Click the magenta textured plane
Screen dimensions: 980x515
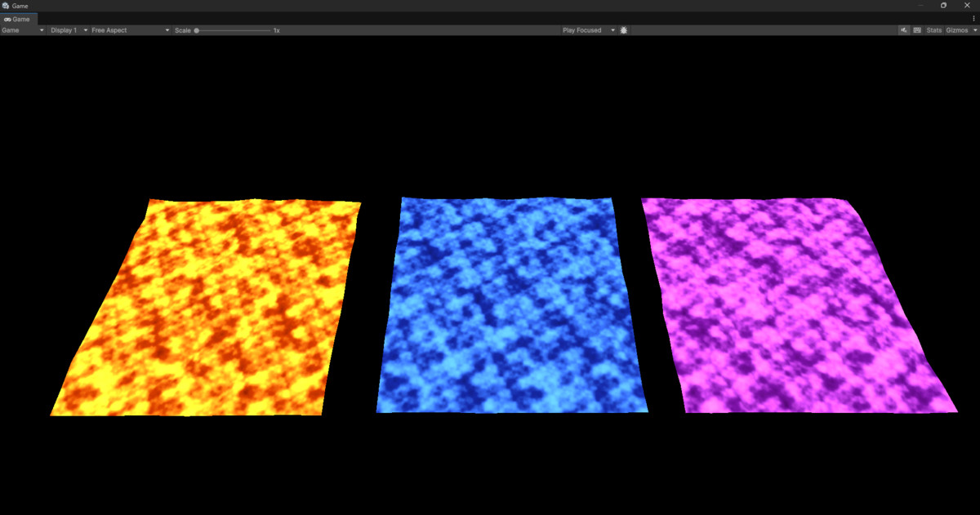(799, 304)
